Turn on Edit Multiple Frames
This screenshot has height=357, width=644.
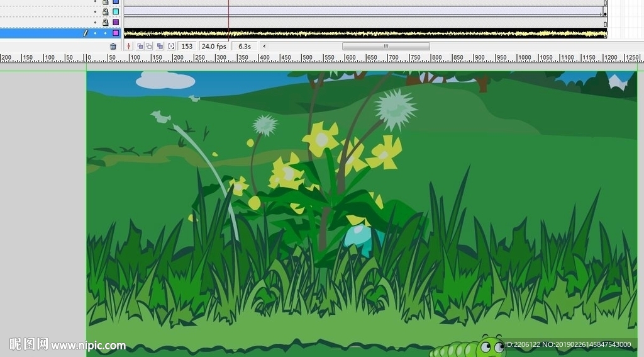point(160,46)
